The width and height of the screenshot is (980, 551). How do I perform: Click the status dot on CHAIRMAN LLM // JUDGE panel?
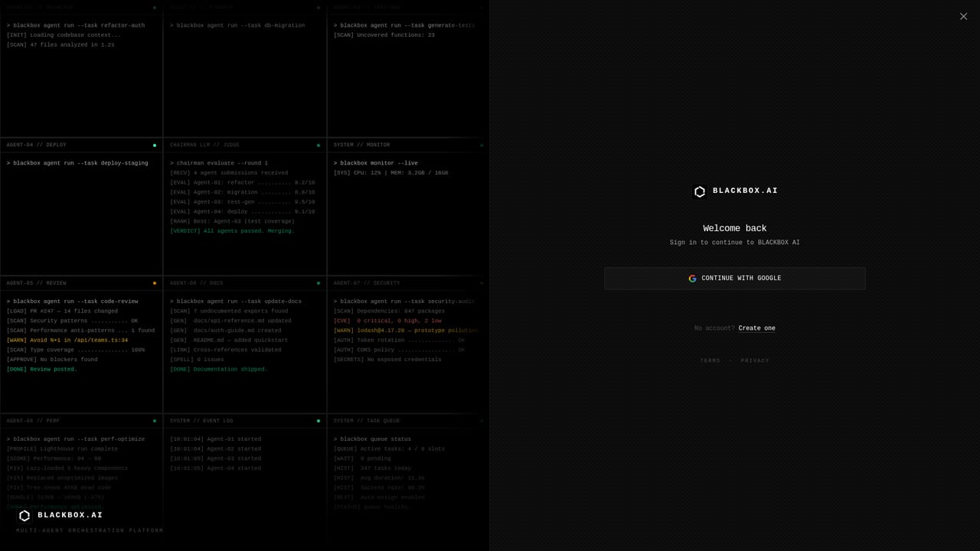coord(318,145)
